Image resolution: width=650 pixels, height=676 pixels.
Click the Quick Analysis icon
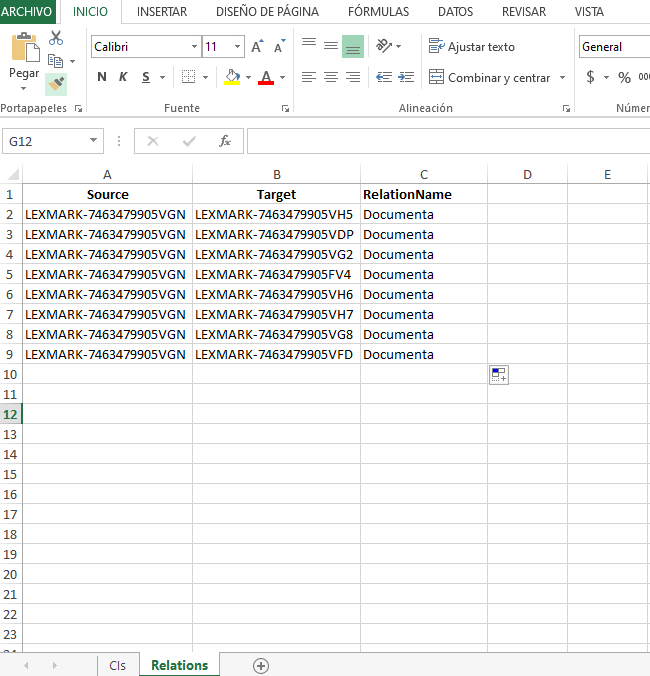499,375
